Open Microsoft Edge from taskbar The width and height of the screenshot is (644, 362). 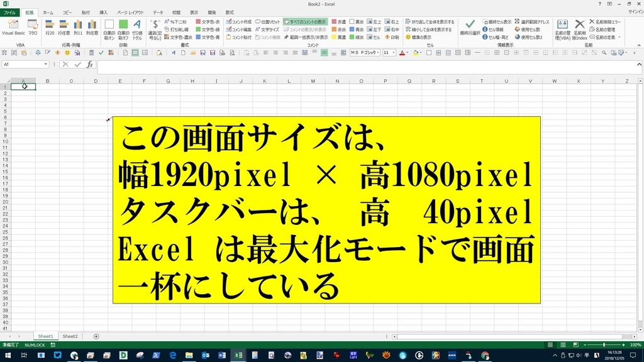click(172, 356)
